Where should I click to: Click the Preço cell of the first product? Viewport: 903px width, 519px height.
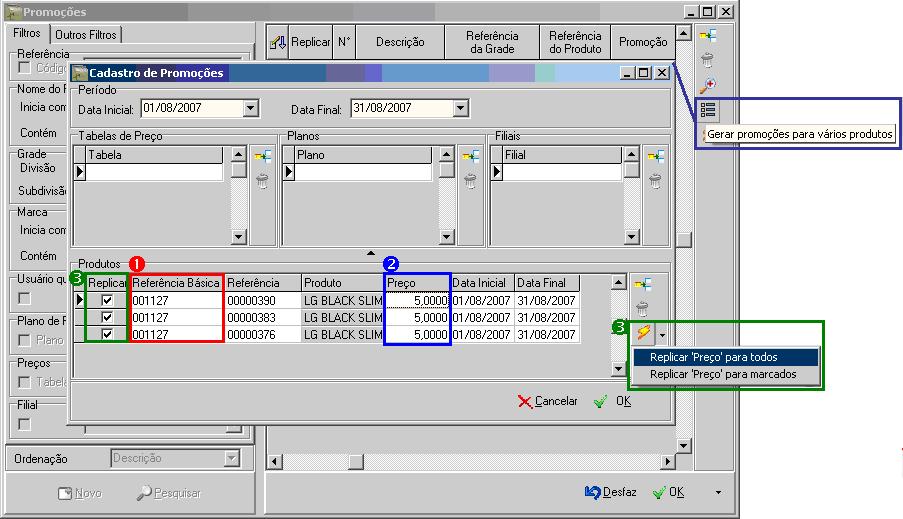(418, 300)
